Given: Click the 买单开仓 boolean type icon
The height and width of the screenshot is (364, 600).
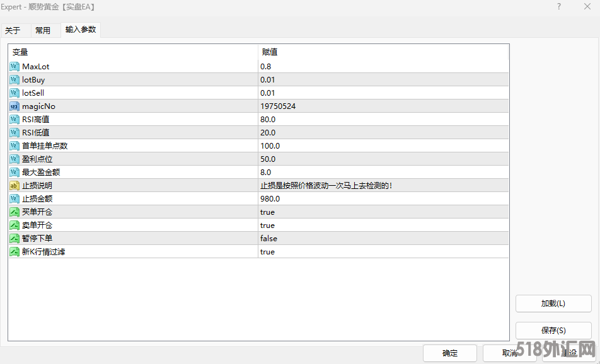Looking at the screenshot, I should (14, 212).
